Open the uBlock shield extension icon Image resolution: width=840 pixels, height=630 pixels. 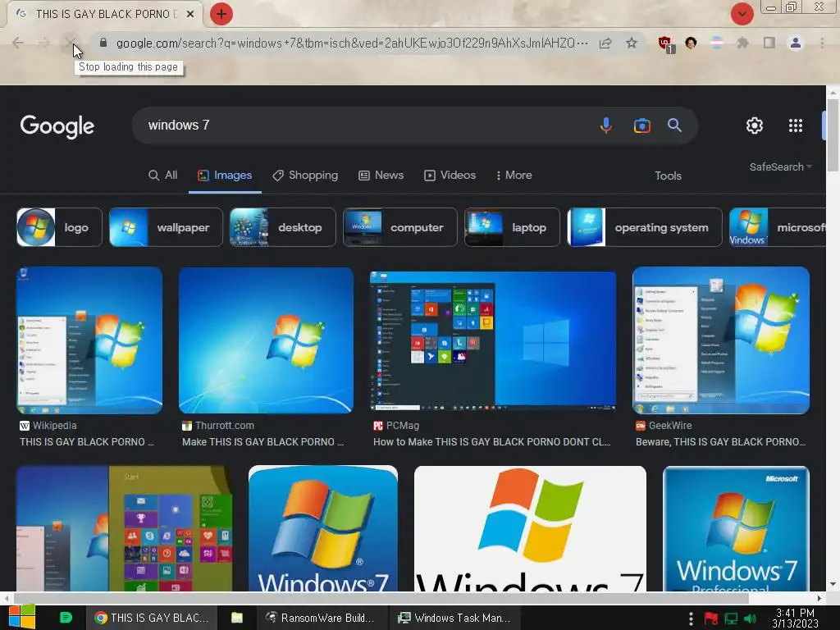click(665, 43)
